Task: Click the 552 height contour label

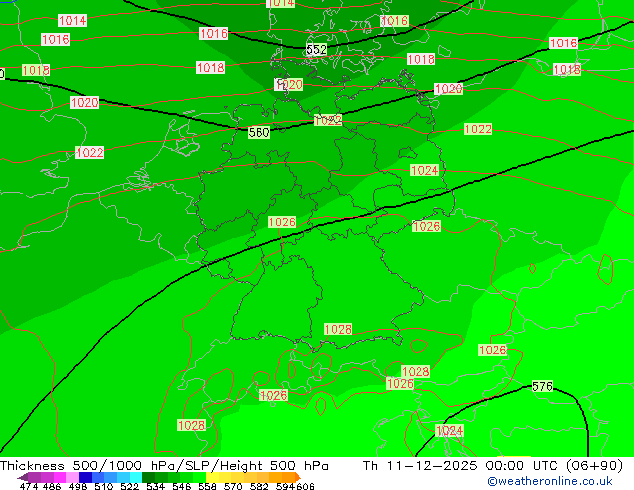Action: [316, 50]
